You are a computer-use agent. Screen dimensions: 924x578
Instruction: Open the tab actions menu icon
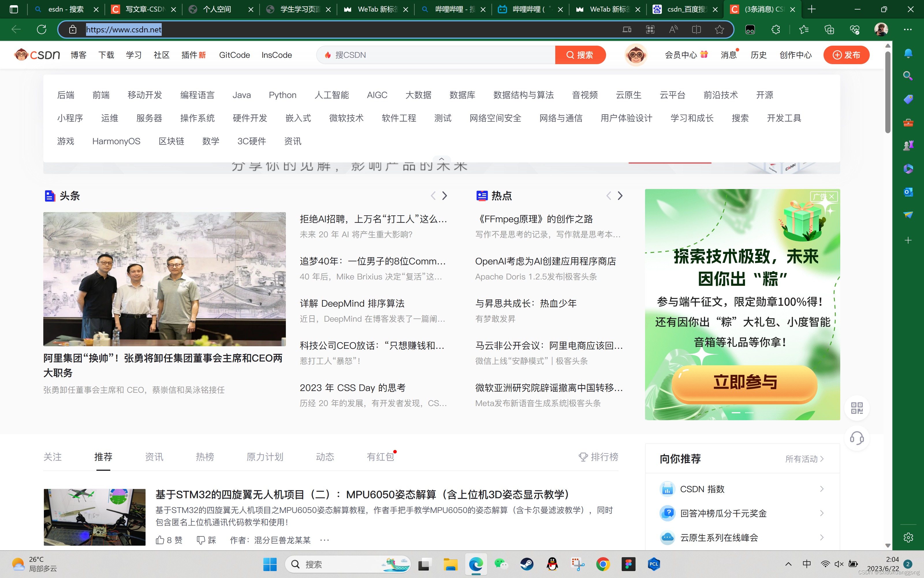[14, 9]
